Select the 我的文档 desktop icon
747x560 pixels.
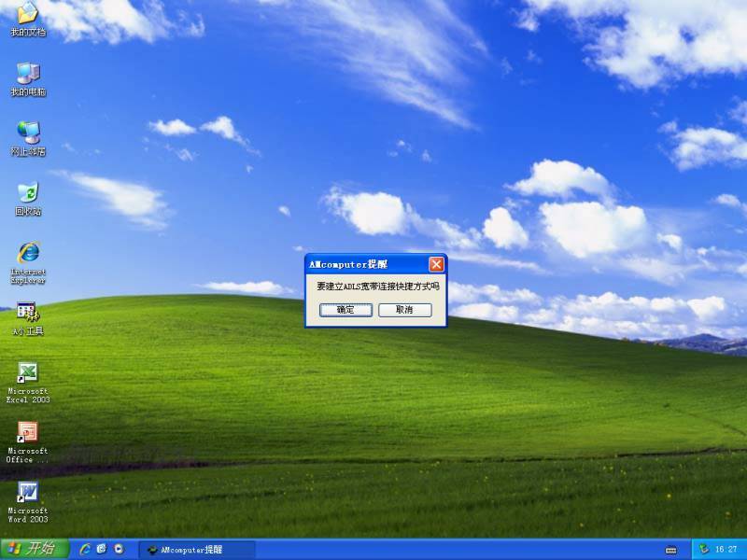click(28, 19)
